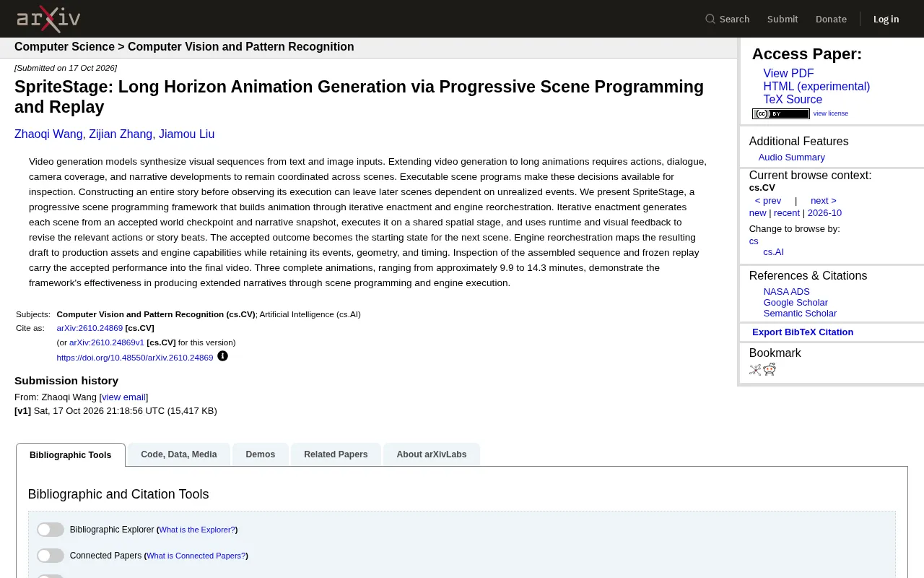Open View PDF link
The image size is (924, 578).
788,74
